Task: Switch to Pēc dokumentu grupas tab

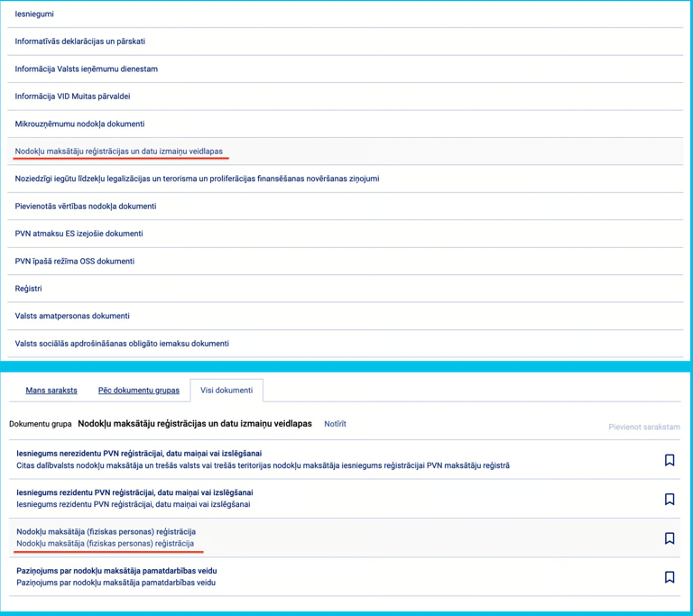Action: click(x=139, y=391)
